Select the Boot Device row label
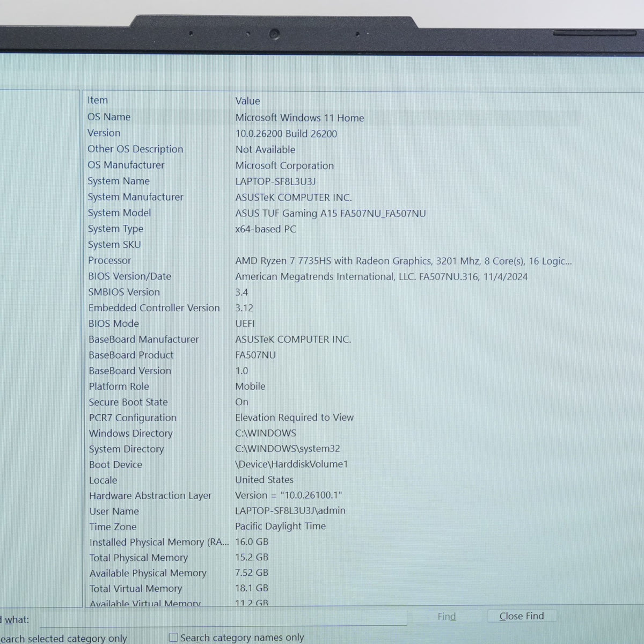Screen dimensions: 644x644 click(x=116, y=465)
